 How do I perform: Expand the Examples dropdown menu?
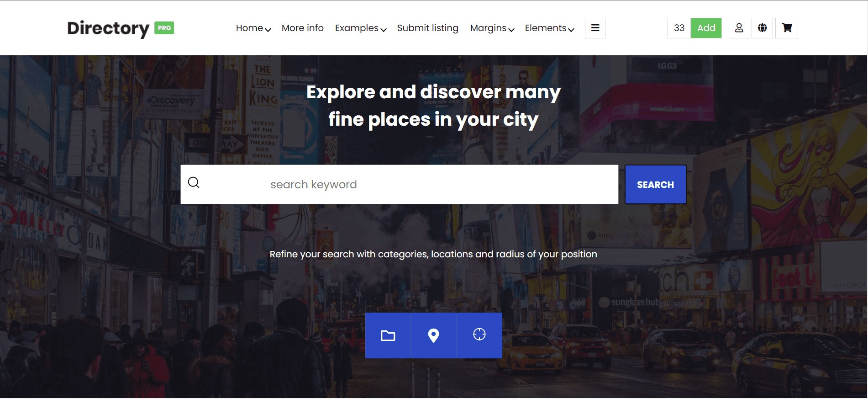tap(360, 28)
